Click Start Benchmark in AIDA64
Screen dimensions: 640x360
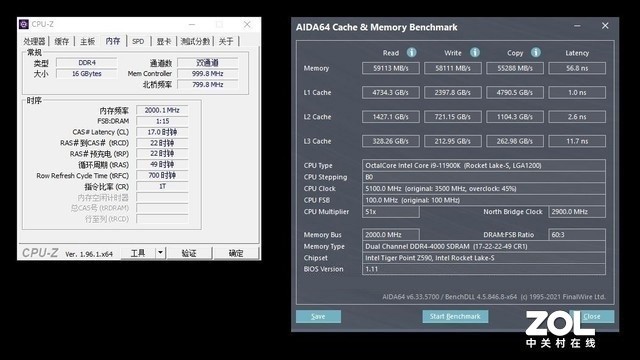pos(455,316)
